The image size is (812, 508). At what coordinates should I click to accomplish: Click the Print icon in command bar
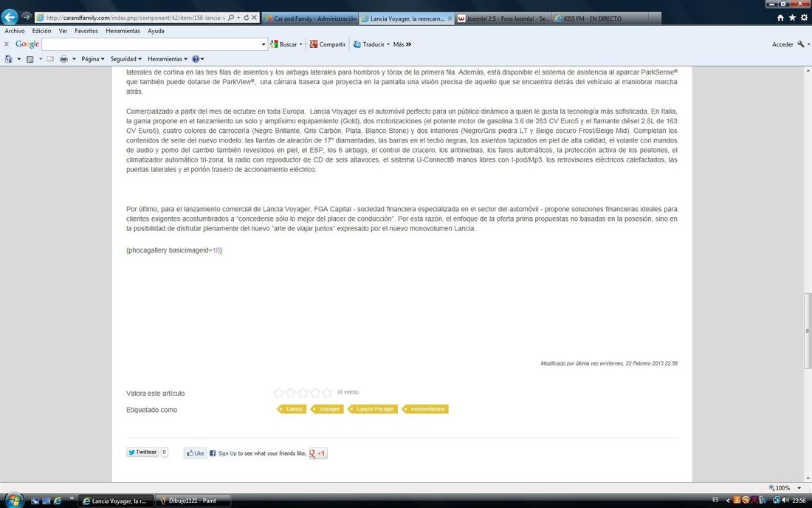(x=63, y=59)
